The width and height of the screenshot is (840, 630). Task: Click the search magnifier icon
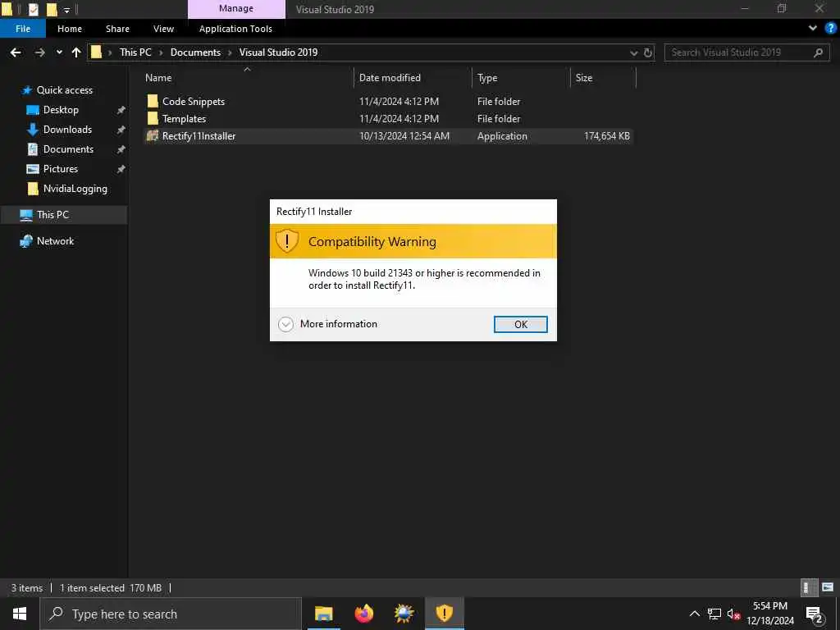tap(818, 52)
